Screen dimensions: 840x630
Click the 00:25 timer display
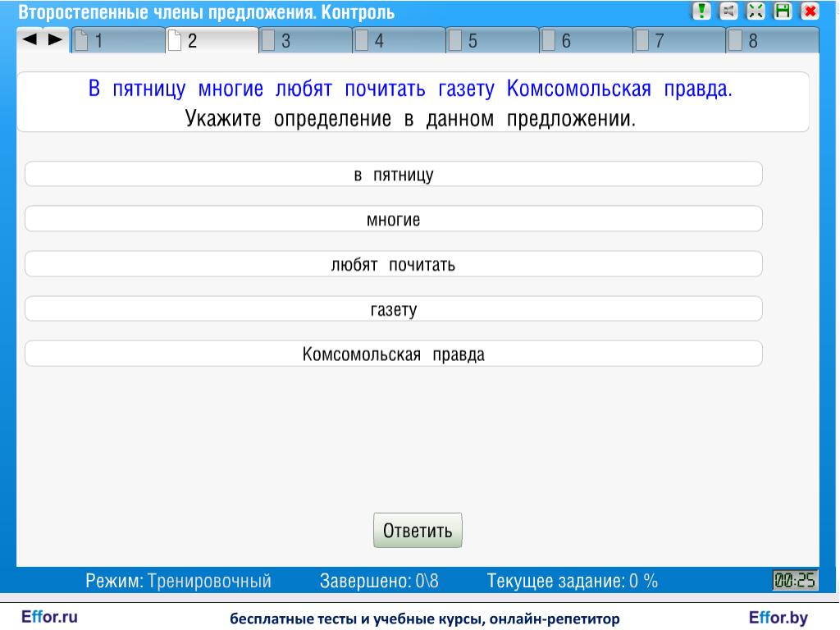(x=795, y=580)
